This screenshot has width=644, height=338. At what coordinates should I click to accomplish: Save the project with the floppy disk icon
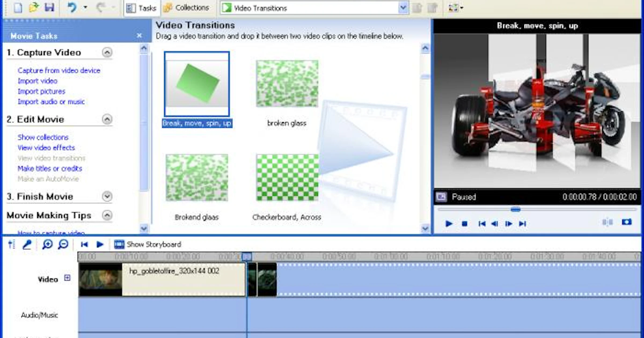point(49,8)
